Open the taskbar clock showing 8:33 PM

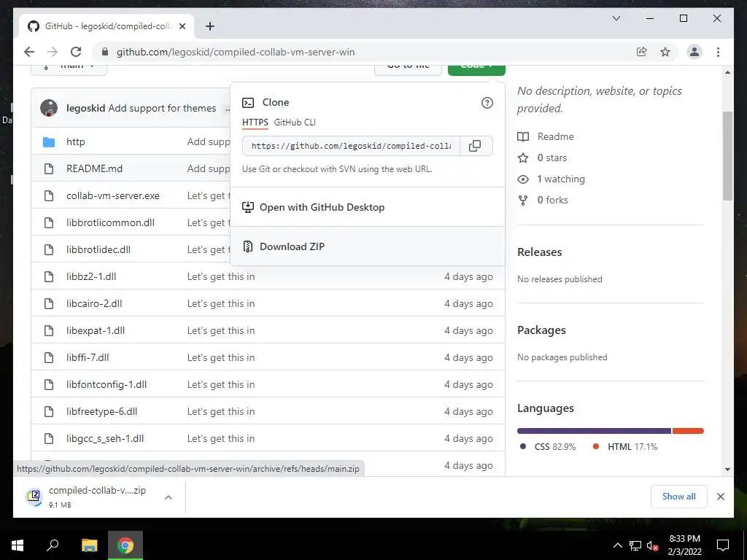684,545
